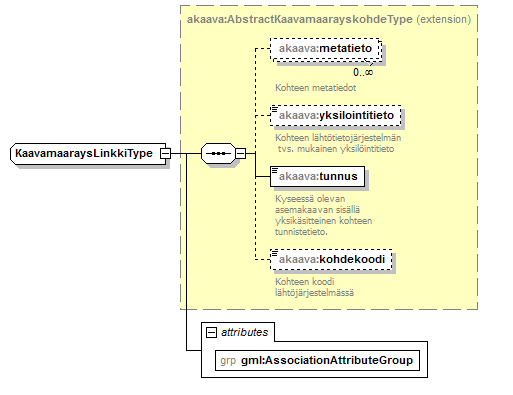Click the 0..∞ cardinality label under metatieto
The image size is (513, 395).
point(363,72)
